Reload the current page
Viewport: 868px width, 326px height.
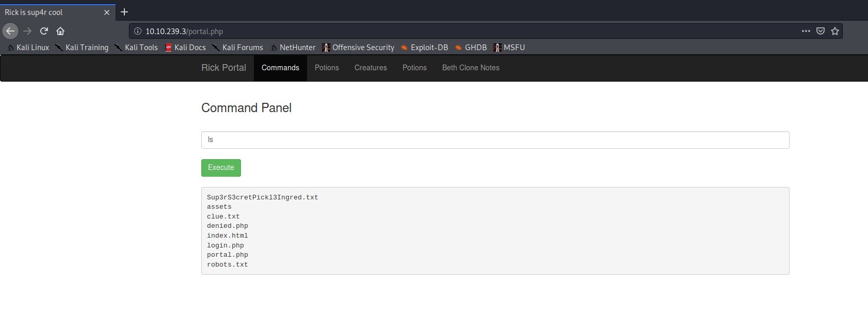pyautogui.click(x=44, y=31)
